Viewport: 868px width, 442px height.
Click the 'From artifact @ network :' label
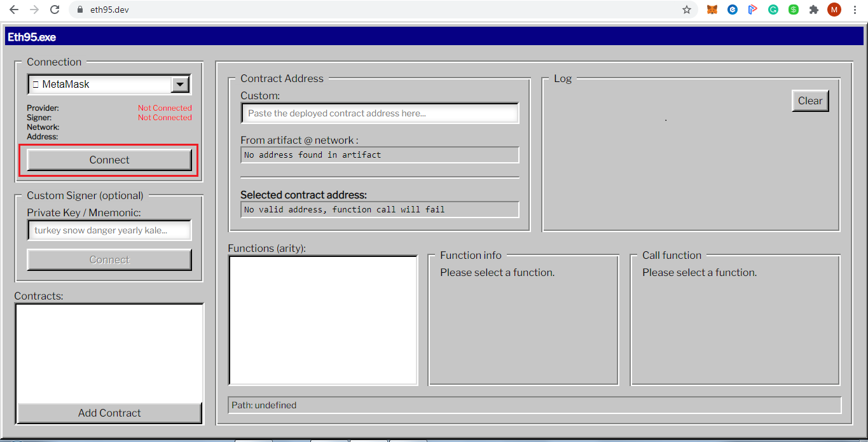(300, 140)
